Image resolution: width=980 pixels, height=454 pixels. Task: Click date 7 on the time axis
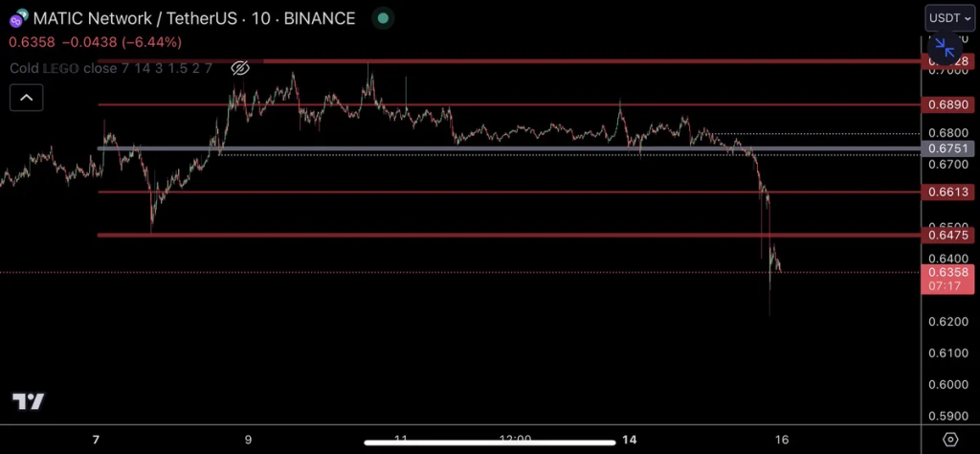96,440
